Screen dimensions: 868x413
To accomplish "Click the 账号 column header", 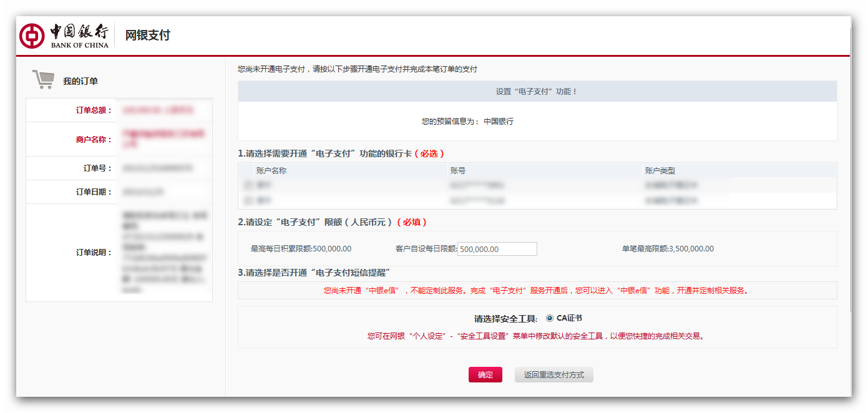I will tap(457, 170).
